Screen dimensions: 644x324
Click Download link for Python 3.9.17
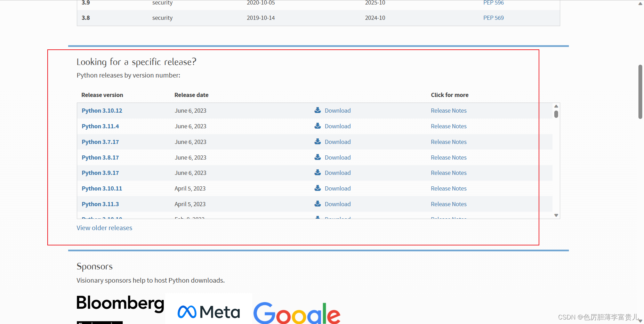[338, 173]
